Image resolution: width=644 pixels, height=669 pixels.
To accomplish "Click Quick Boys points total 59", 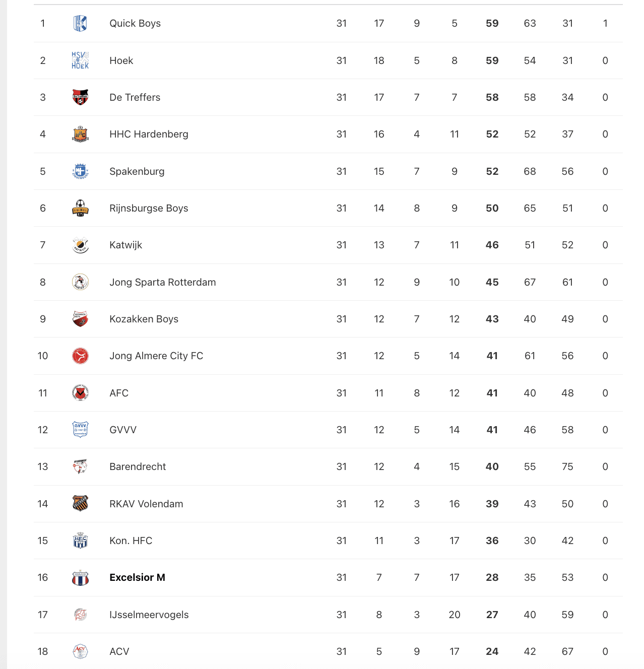I will pos(492,23).
